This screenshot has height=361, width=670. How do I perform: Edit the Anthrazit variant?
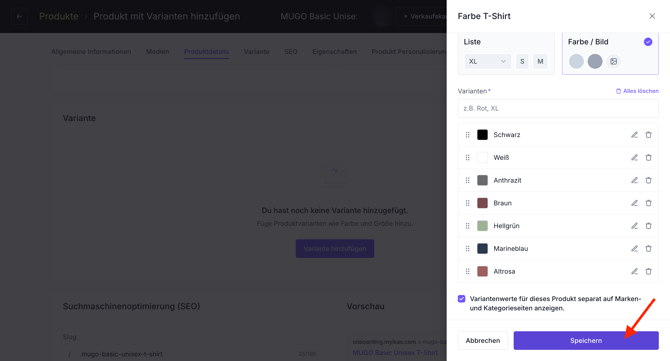(634, 180)
